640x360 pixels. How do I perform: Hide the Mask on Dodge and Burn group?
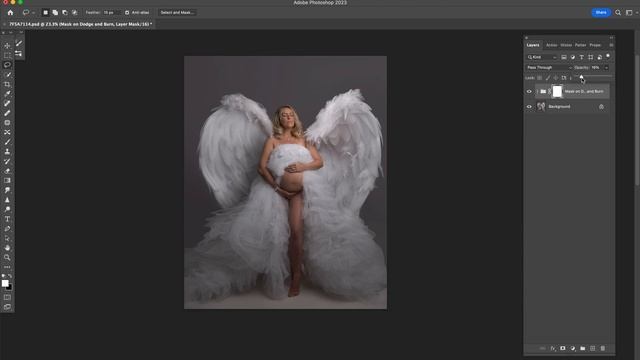[529, 91]
